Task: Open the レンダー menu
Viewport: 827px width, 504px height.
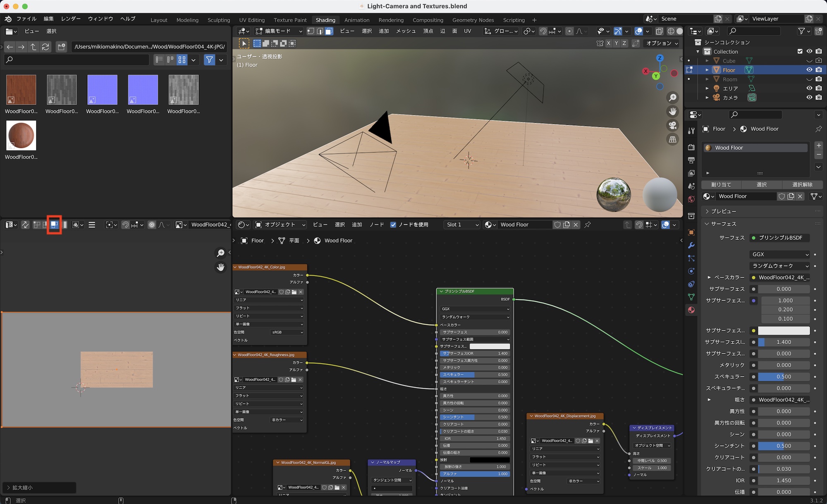Action: click(71, 19)
